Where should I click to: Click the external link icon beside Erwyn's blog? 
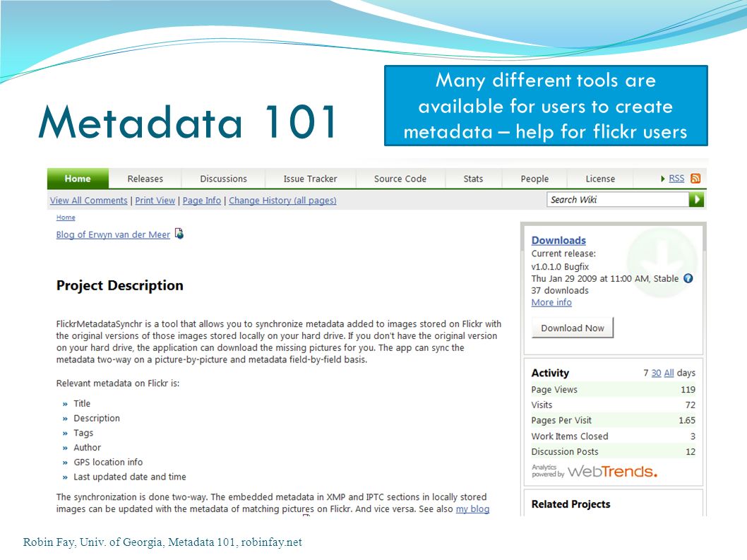179,234
